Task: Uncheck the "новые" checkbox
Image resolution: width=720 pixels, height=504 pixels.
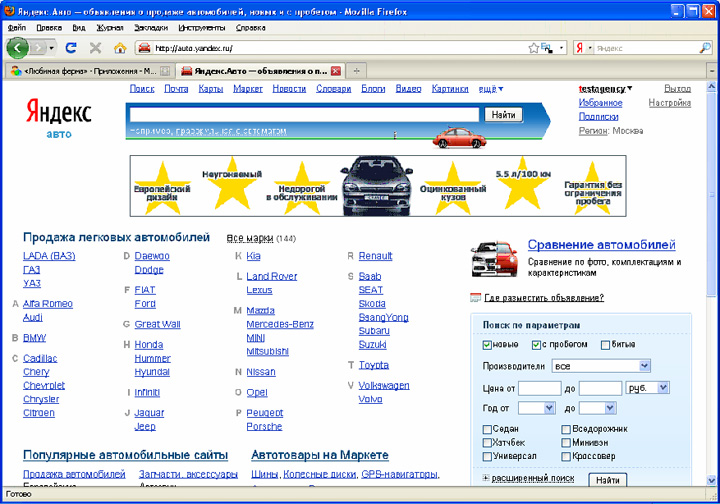Action: pos(487,345)
